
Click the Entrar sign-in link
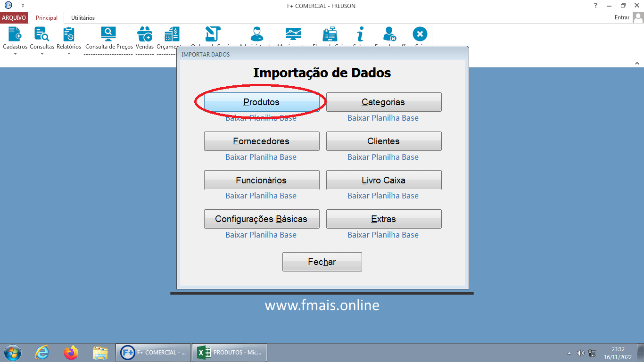click(622, 17)
